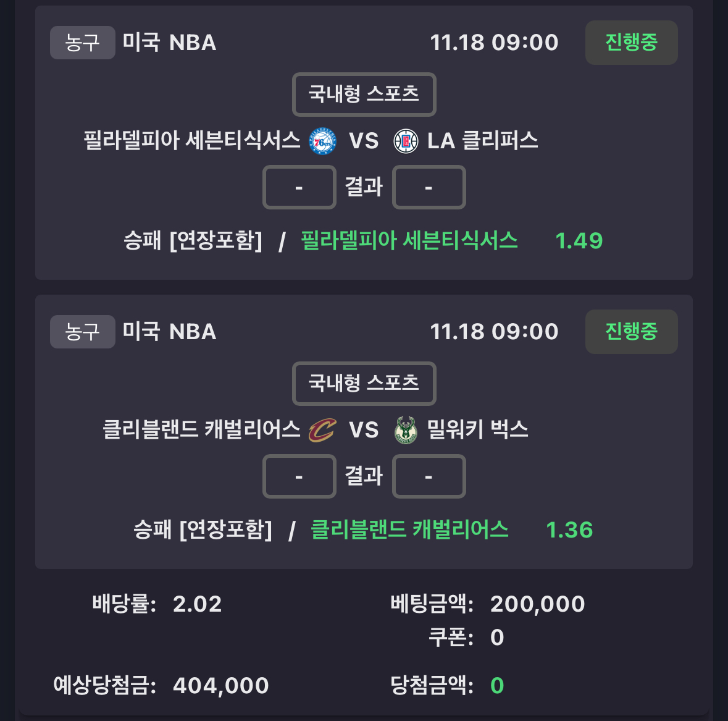This screenshot has height=721, width=728.
Task: Click green 클리블랜드 캐벌리어스 pick text
Action: click(409, 529)
